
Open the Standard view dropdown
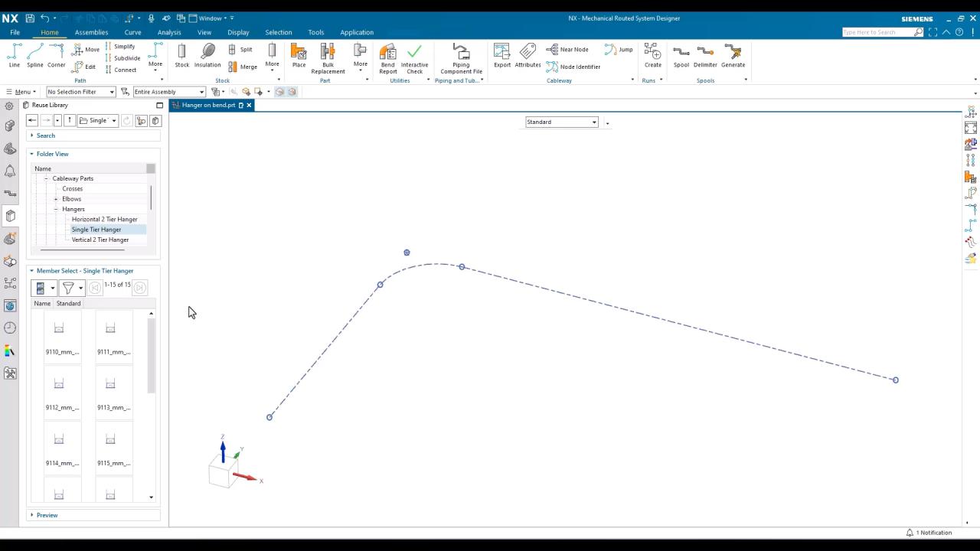coord(561,122)
